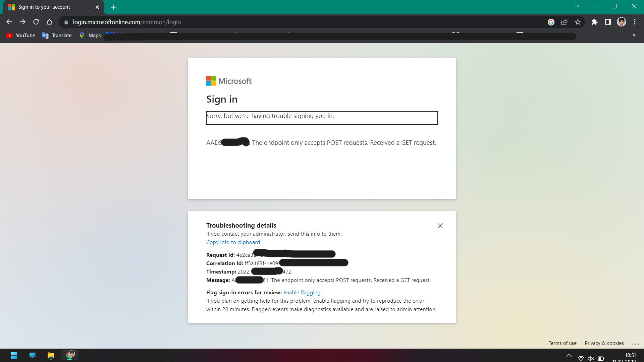Image resolution: width=644 pixels, height=362 pixels.
Task: Click the Enable flagging link
Action: click(x=302, y=292)
